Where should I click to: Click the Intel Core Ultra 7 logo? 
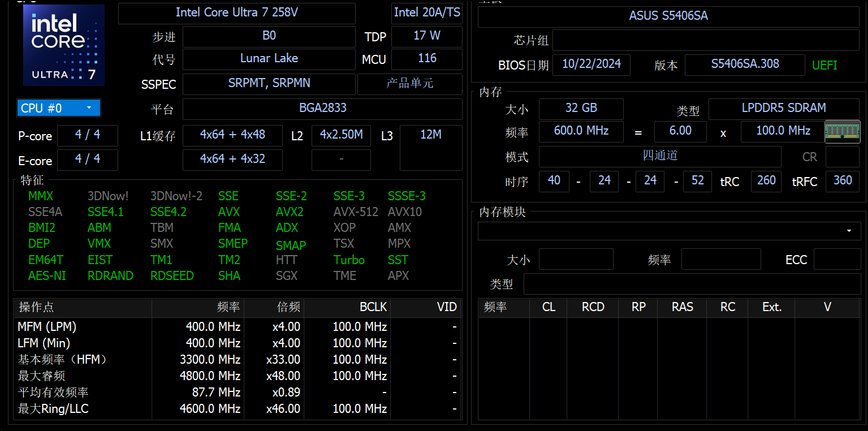tap(64, 45)
